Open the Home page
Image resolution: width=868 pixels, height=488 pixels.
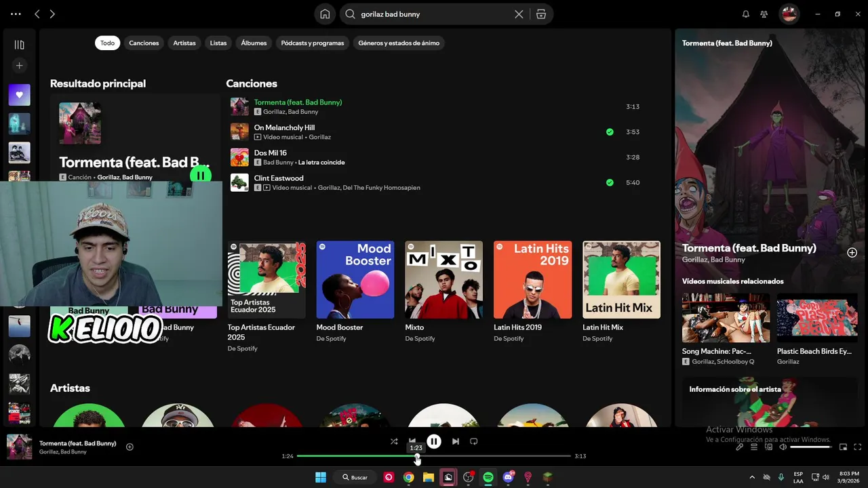(325, 14)
